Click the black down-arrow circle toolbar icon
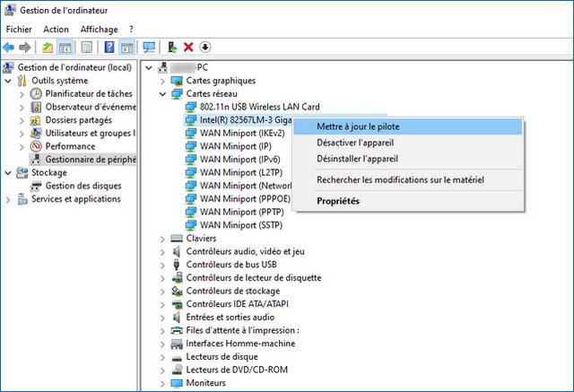This screenshot has width=574, height=392. (204, 47)
